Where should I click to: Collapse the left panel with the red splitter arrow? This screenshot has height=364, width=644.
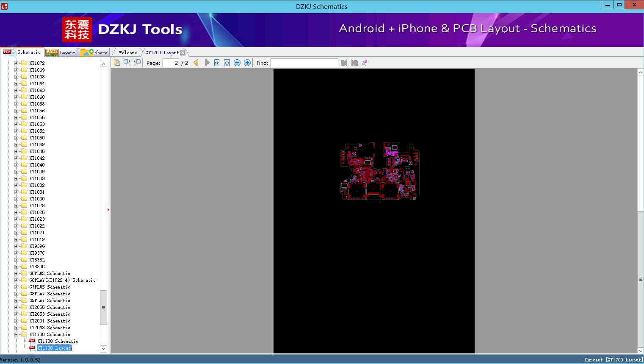pyautogui.click(x=108, y=209)
